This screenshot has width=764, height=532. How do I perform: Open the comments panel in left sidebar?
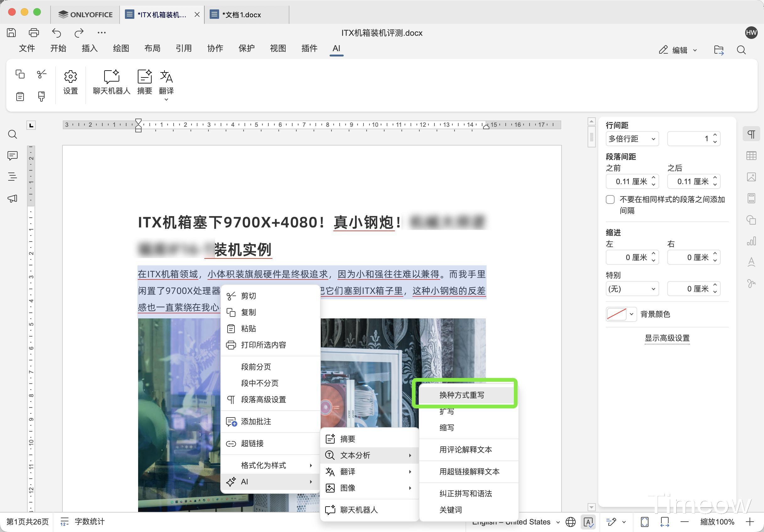13,156
